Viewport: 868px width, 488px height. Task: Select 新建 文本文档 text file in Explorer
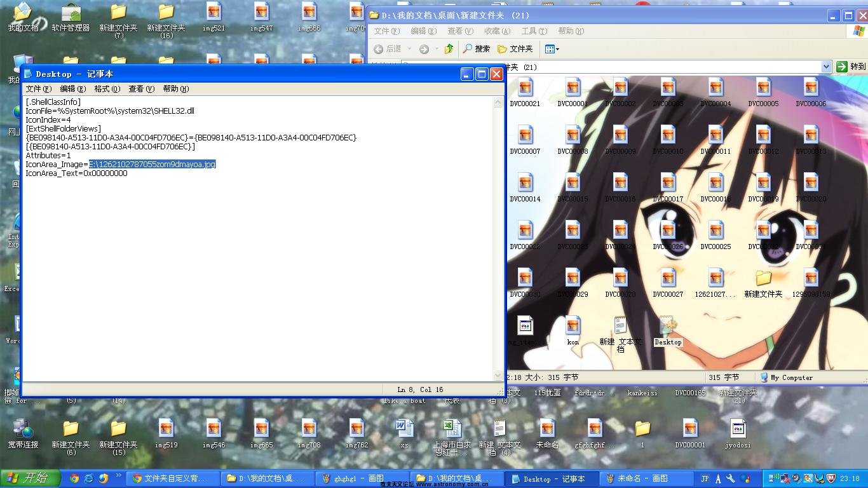tap(620, 334)
